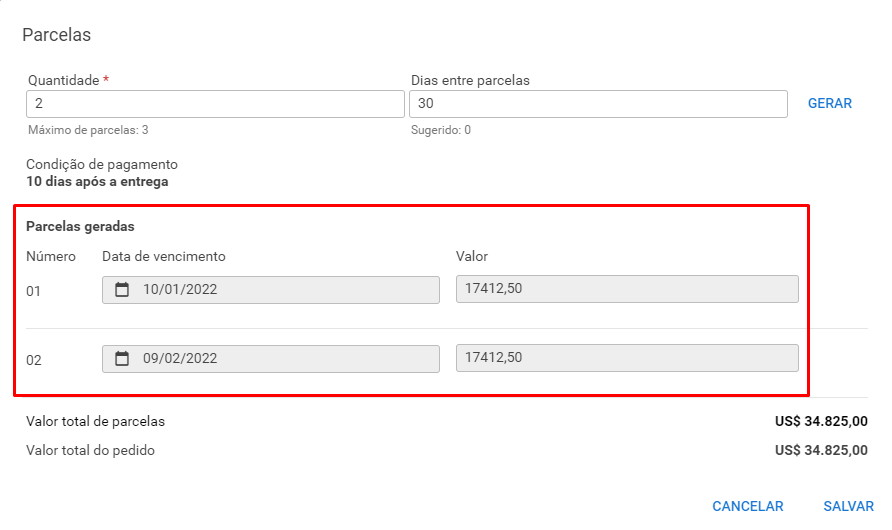Click '10 dias após a entrega' text

[97, 181]
